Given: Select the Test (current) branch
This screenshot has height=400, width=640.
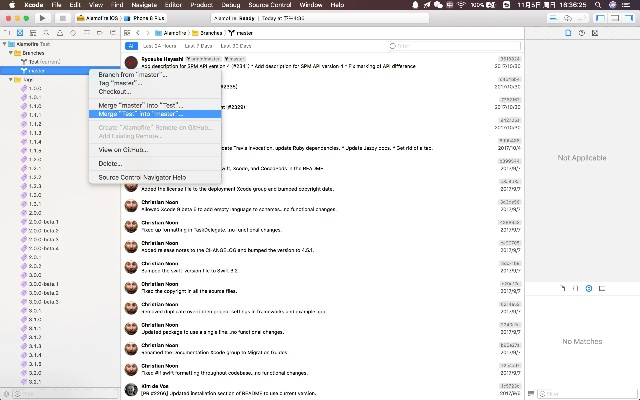Looking at the screenshot, I should [x=60, y=62].
